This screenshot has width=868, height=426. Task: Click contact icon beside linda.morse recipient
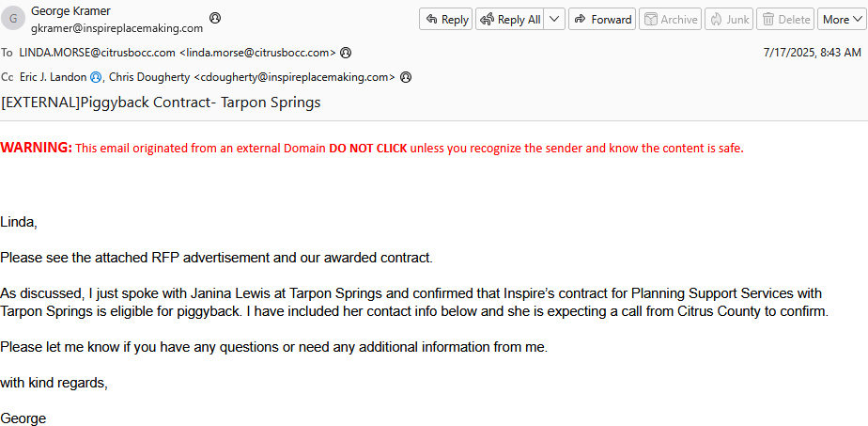[x=346, y=53]
